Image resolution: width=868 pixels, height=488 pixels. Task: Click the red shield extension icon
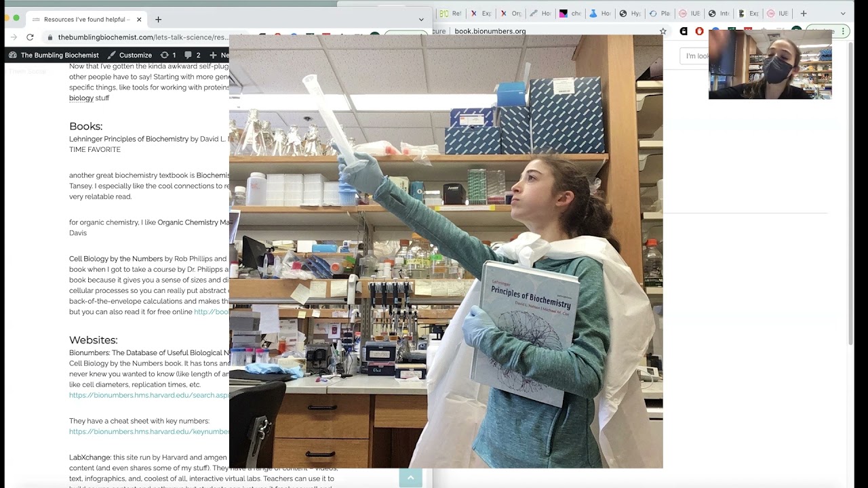pos(699,31)
